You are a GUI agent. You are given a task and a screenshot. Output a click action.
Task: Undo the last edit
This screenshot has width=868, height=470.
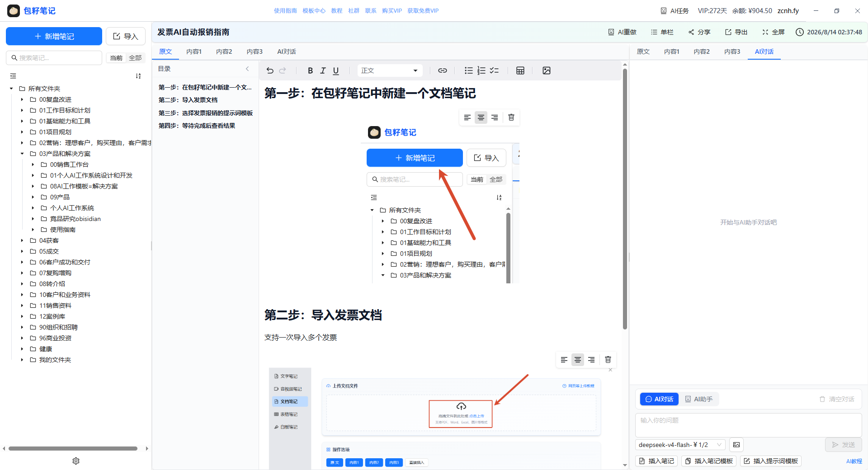tap(270, 70)
